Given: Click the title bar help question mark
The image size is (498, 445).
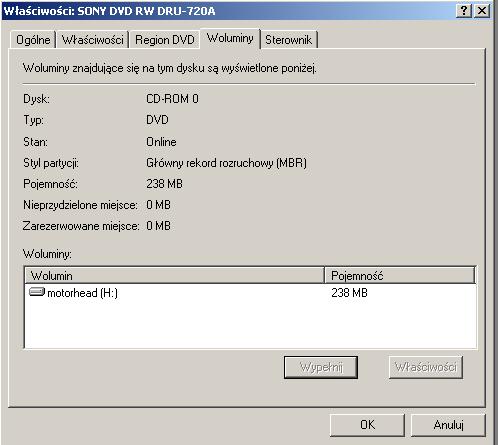Looking at the screenshot, I should (464, 11).
